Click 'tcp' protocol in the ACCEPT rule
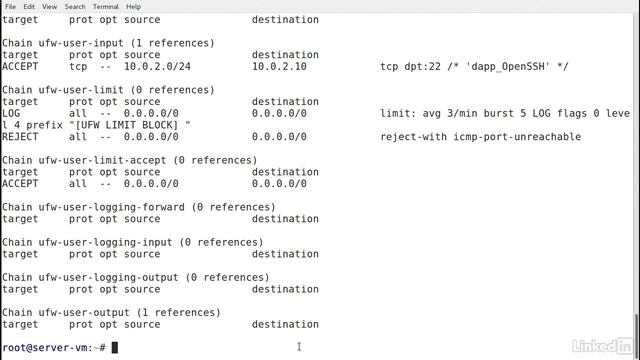Viewport: 640px width, 360px height. 78,67
